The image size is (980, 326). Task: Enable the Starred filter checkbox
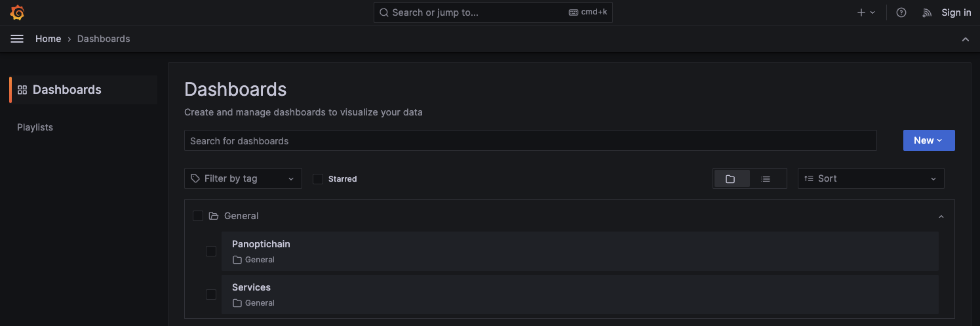pyautogui.click(x=318, y=178)
